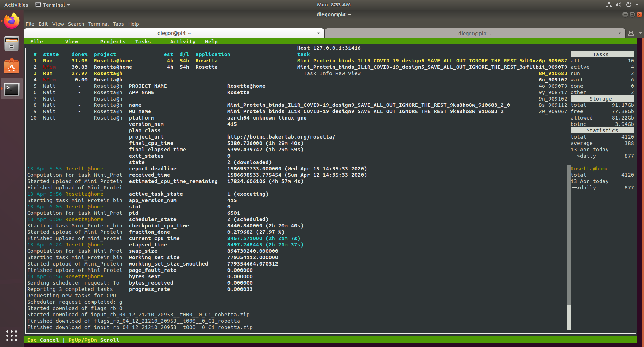Click the terminal window title diegor@pi4: ~
The width and height of the screenshot is (644, 347).
tap(334, 14)
